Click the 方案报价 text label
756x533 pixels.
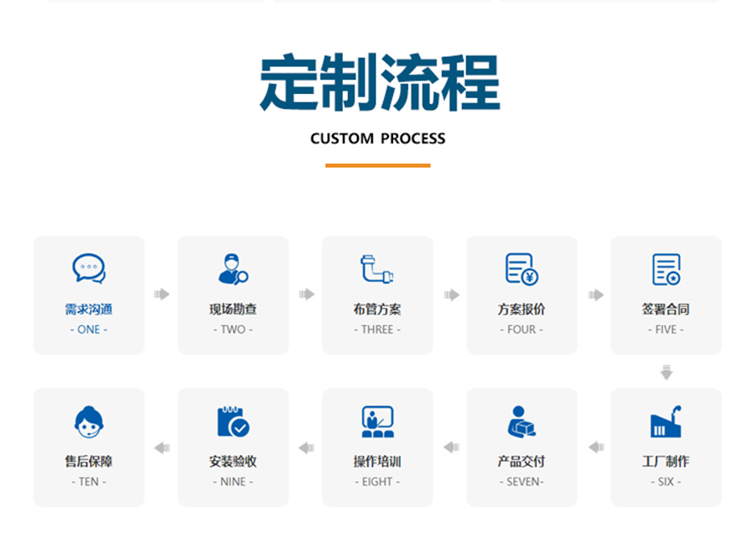point(522,309)
